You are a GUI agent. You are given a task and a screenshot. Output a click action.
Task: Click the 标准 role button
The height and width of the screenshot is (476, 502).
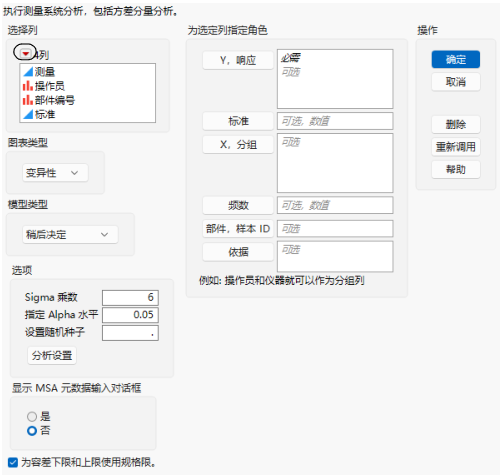point(238,121)
